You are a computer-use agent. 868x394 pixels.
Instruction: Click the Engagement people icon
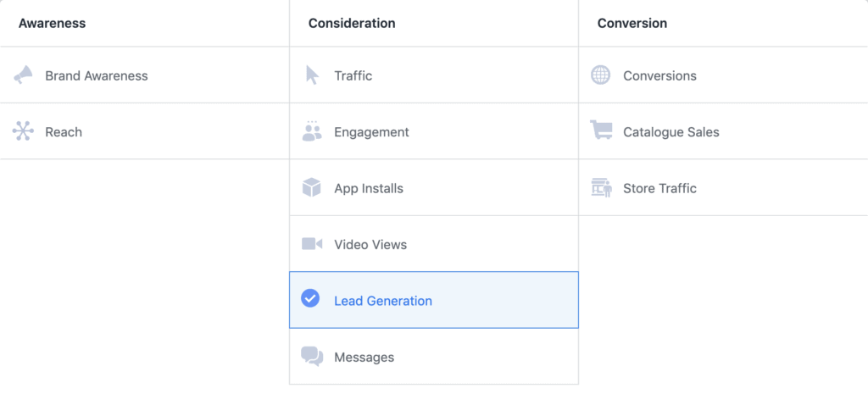[x=312, y=131]
